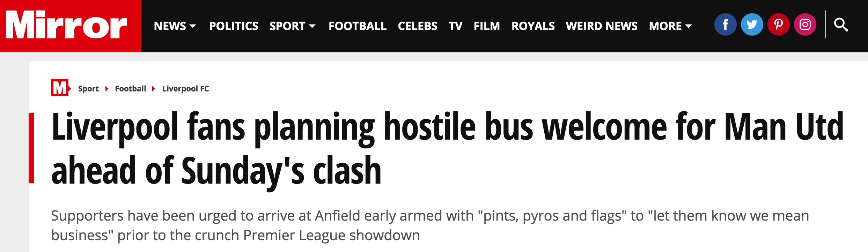
Task: Go to the Mirror logo homepage
Action: [67, 25]
